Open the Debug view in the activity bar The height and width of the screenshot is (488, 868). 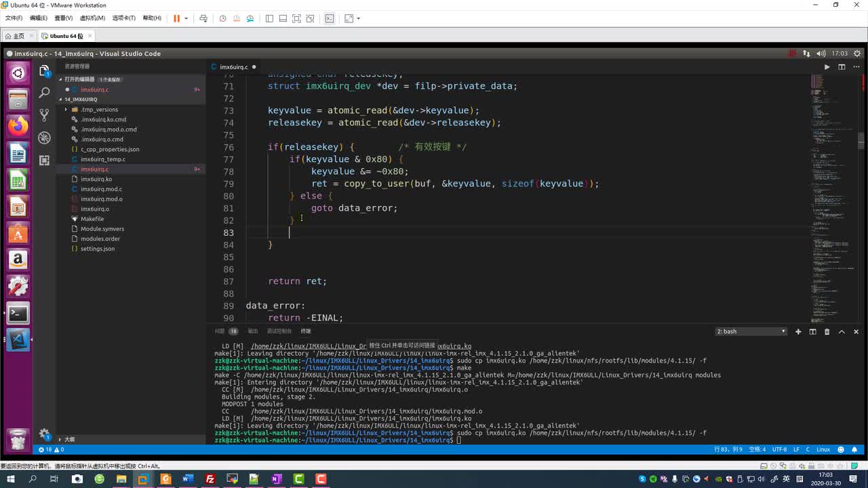pyautogui.click(x=45, y=138)
